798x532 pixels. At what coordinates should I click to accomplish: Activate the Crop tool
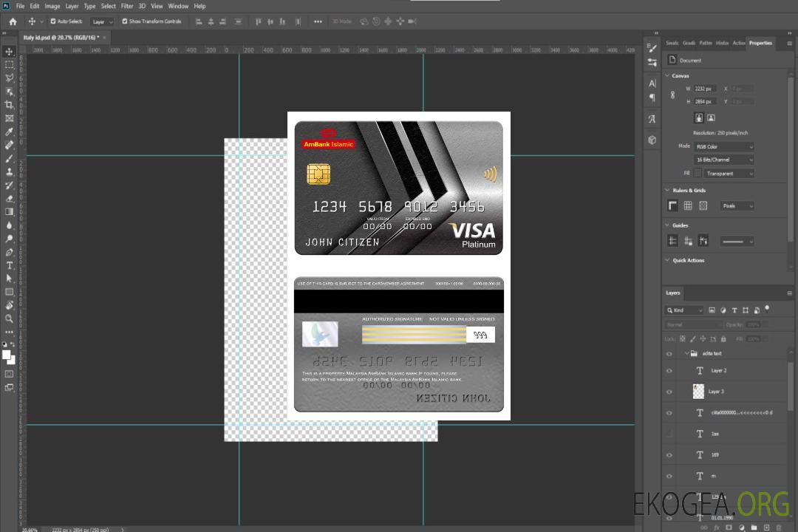tap(9, 105)
